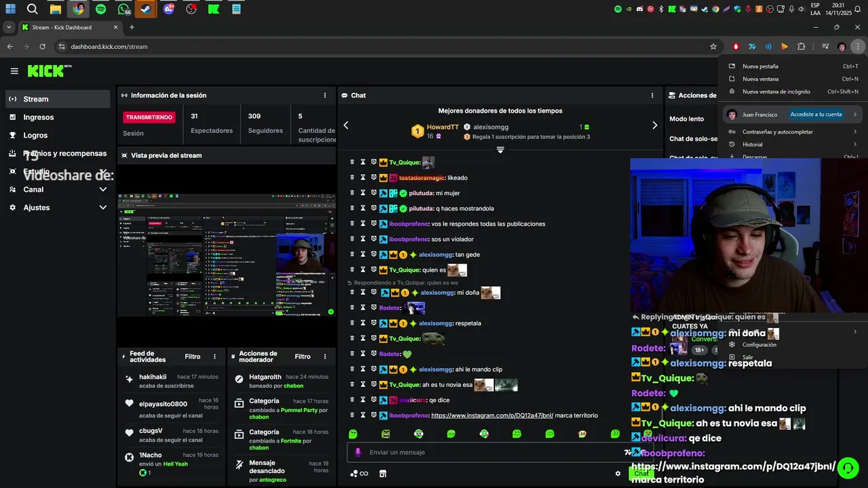
Task: Open Historial in Chrome menu
Action: click(x=792, y=144)
